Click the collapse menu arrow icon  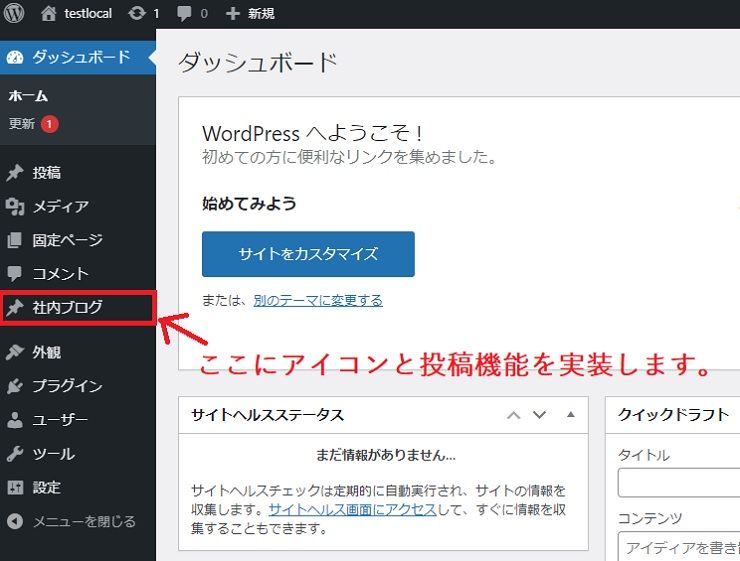[x=15, y=521]
